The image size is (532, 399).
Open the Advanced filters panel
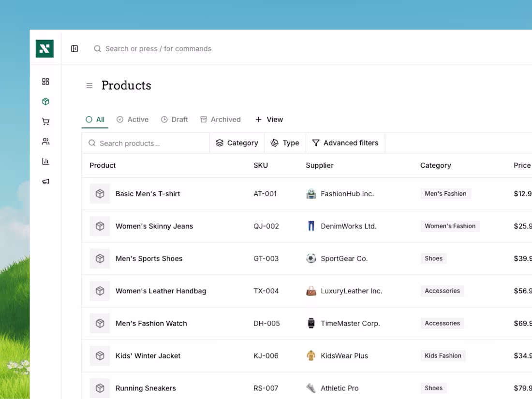345,143
